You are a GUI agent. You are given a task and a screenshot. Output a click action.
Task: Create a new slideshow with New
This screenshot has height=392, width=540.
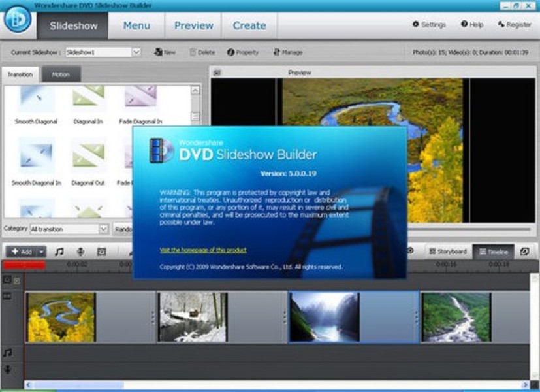point(165,52)
